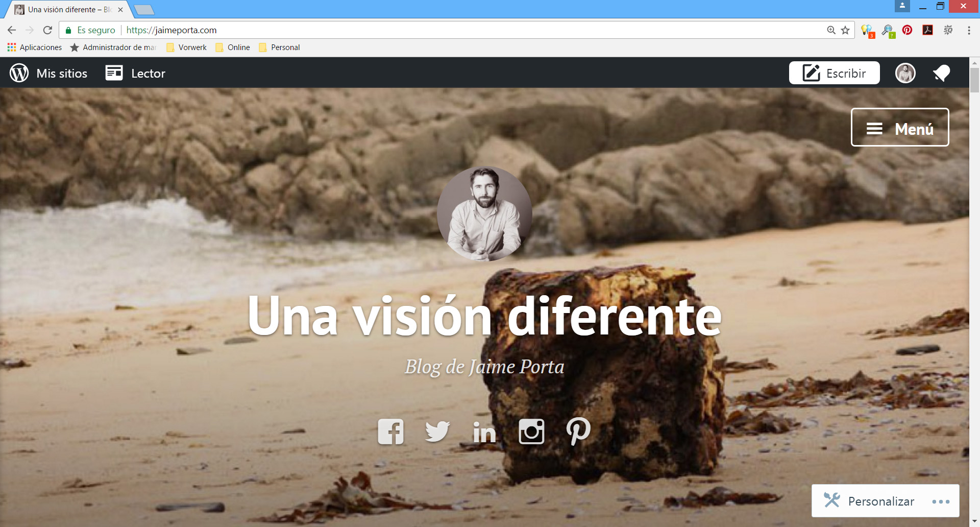Open Chrome's three-dot menu
The width and height of the screenshot is (980, 527).
point(969,30)
